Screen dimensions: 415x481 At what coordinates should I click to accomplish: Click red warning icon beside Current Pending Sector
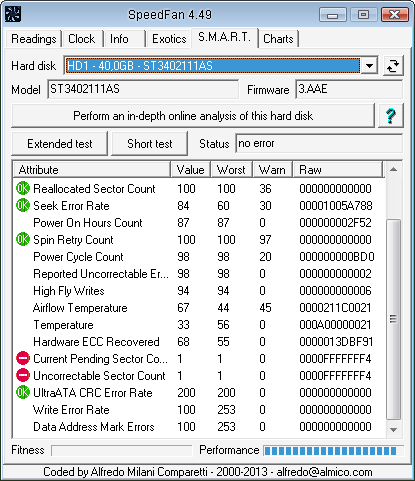(23, 358)
